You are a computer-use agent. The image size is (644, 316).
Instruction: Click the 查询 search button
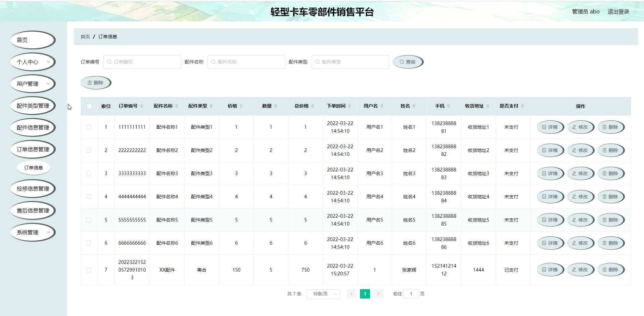(x=408, y=62)
